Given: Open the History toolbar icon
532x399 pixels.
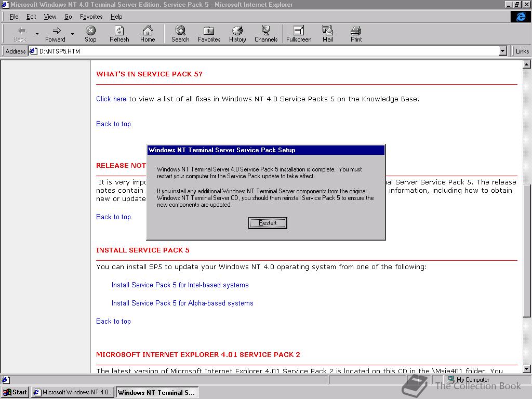Looking at the screenshot, I should (237, 31).
